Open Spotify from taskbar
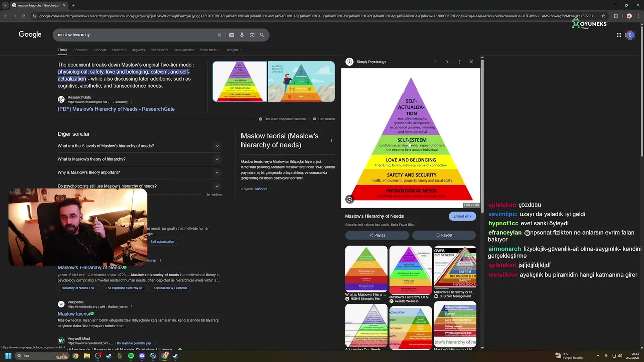Screen dimensions: 644x362 tap(131, 356)
